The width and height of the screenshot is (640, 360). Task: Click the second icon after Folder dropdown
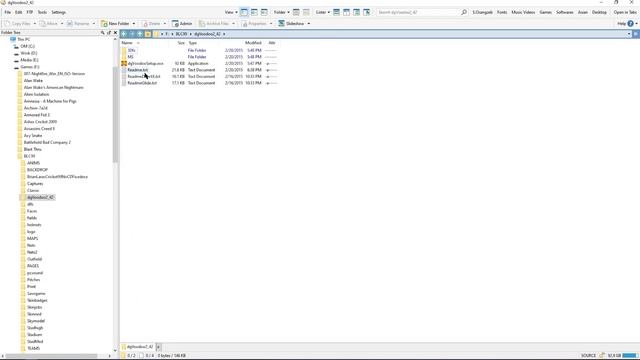306,12
